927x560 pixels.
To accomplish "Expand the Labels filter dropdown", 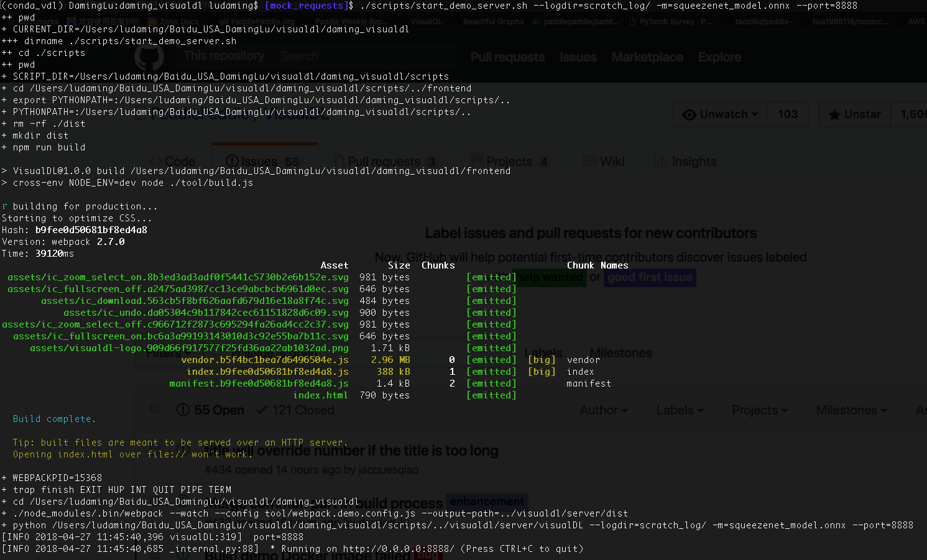I will pos(680,410).
